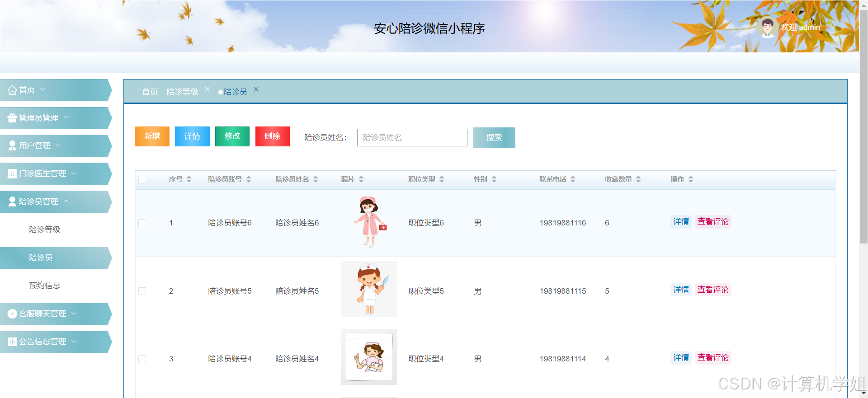The image size is (868, 398).
Task: Click the home icon in the sidebar
Action: pyautogui.click(x=12, y=90)
